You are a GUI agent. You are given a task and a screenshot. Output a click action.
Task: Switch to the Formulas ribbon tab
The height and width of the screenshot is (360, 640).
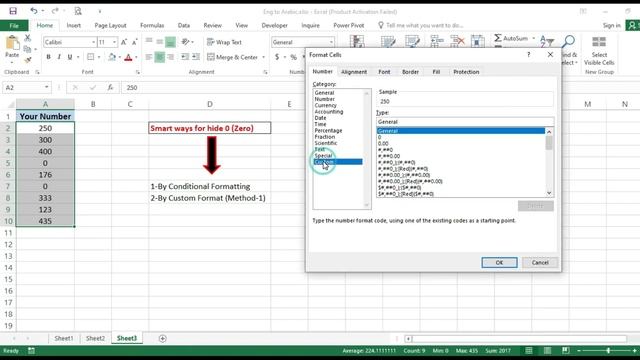pos(152,25)
